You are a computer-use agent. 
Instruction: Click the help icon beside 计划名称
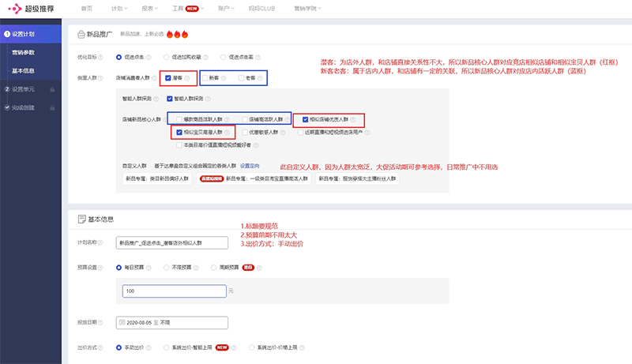pyautogui.click(x=101, y=242)
